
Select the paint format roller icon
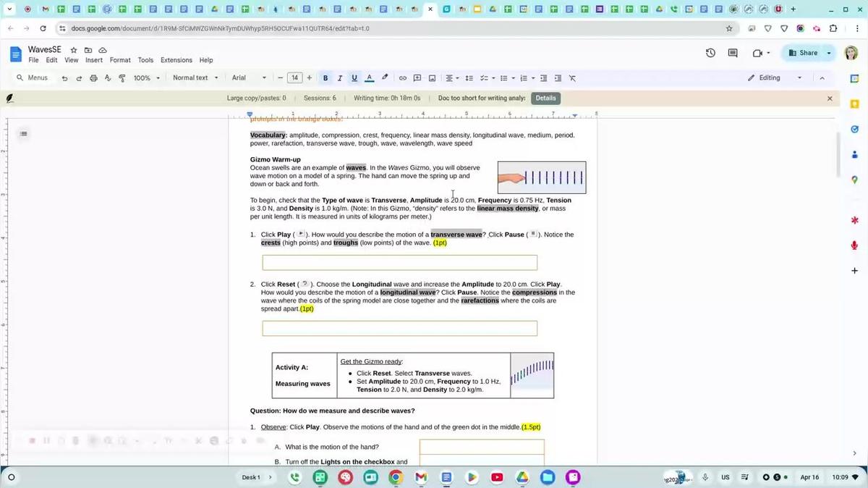[x=122, y=78]
